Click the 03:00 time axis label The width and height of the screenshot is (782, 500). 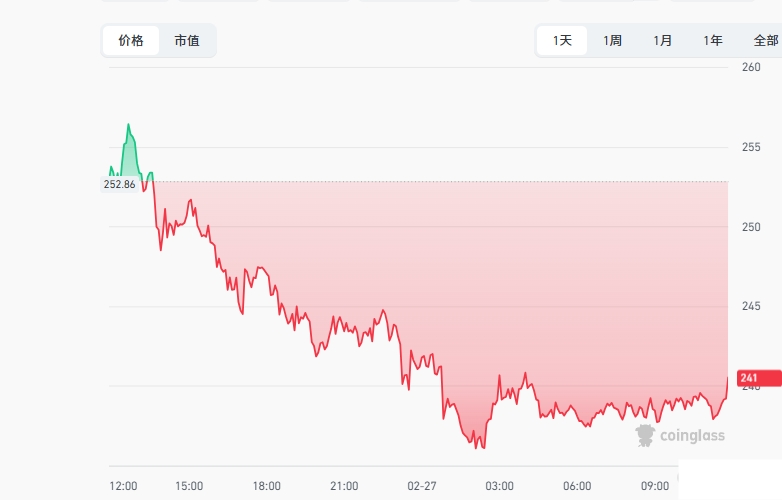(499, 486)
